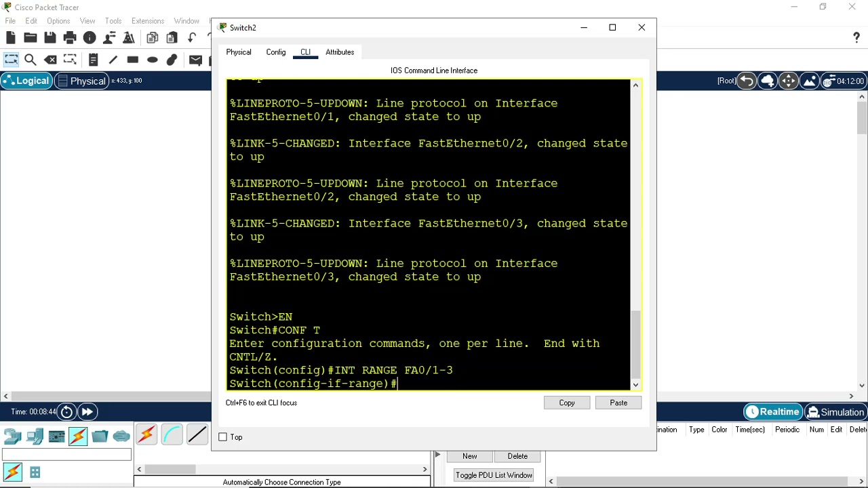
Task: Create a new file from main toolbar
Action: [x=11, y=38]
